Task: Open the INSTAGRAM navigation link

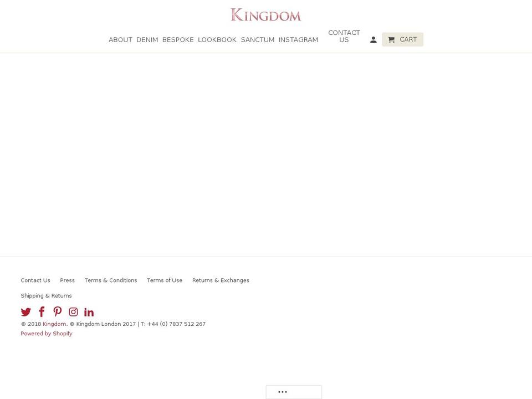Action: (298, 40)
